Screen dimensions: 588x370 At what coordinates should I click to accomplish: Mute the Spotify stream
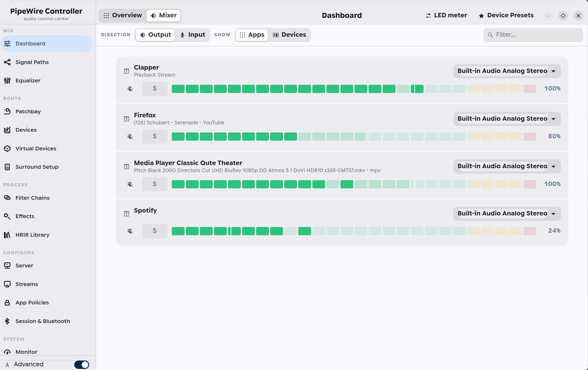(x=130, y=231)
